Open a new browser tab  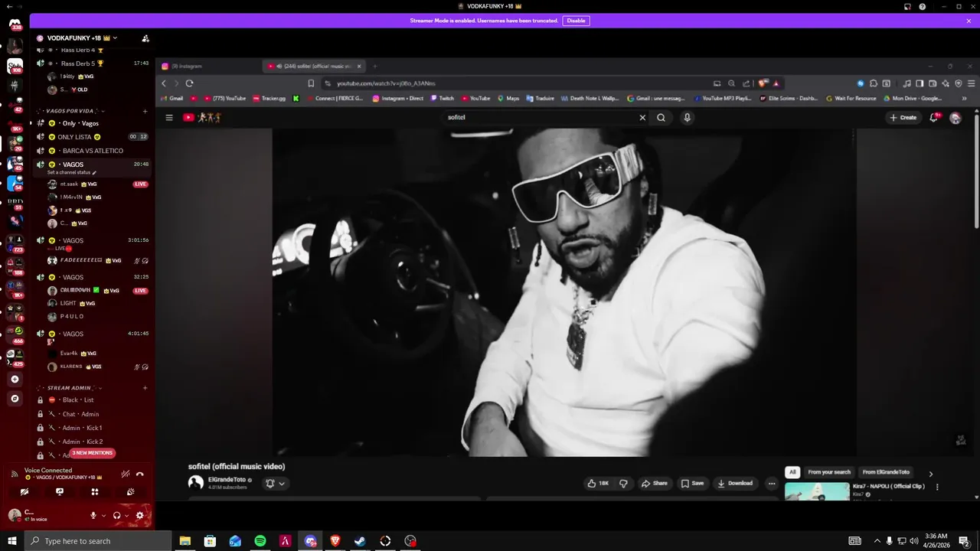[375, 67]
